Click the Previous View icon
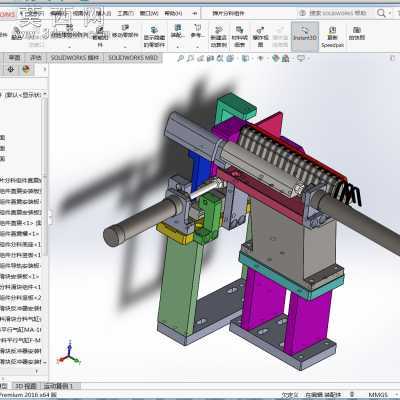Screen dimensions: 400x400 point(200,59)
